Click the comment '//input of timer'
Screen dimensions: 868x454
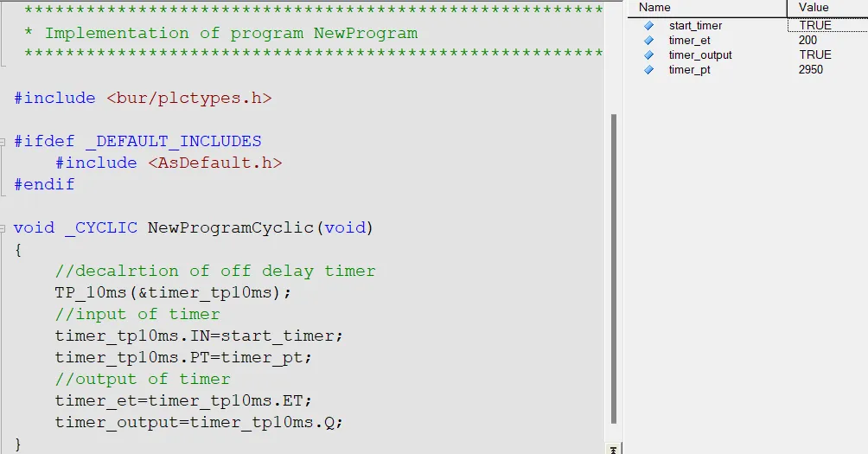[137, 314]
